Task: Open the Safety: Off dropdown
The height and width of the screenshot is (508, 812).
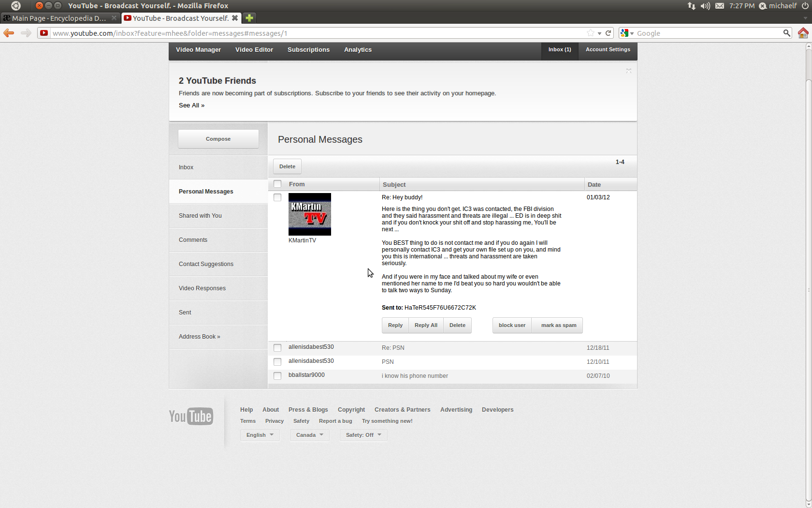Action: tap(363, 435)
